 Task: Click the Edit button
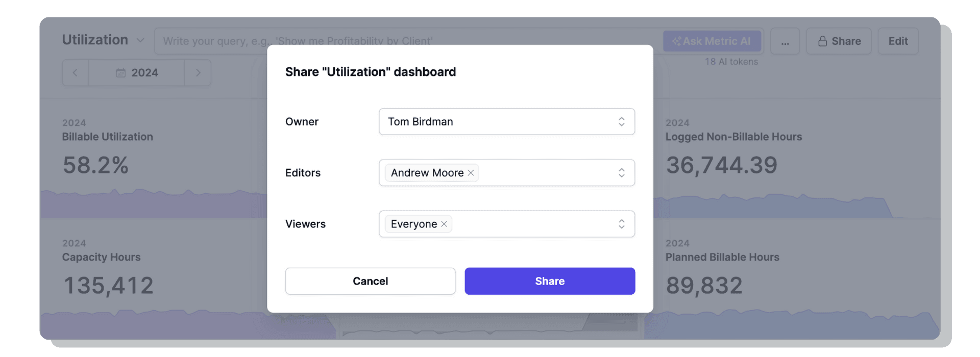point(898,41)
